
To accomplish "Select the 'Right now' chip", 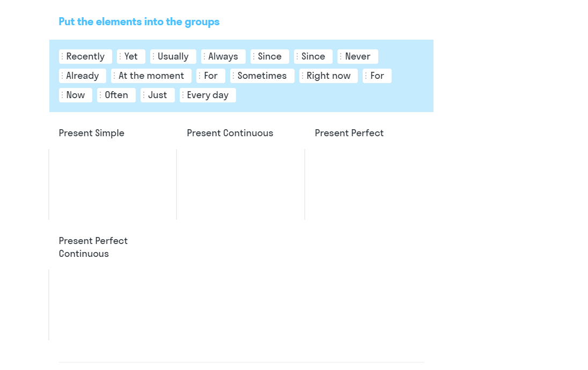I will [x=328, y=76].
